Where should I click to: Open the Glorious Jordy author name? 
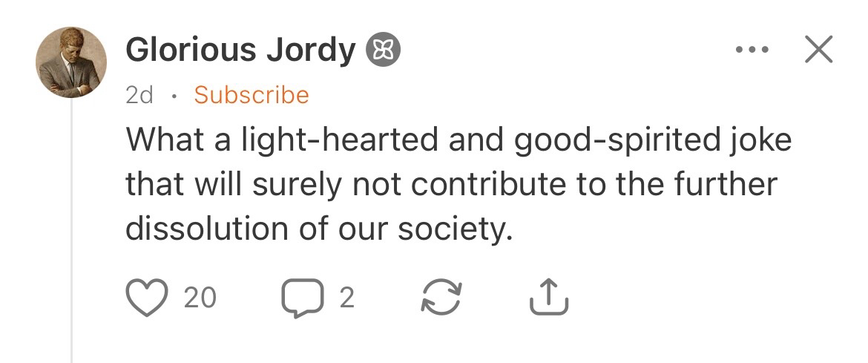tap(240, 50)
